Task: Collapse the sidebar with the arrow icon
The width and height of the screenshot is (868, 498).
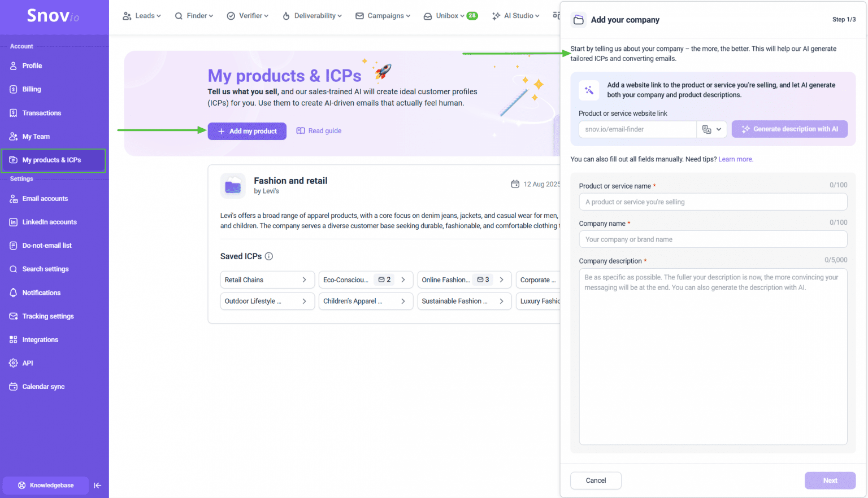Action: (97, 486)
